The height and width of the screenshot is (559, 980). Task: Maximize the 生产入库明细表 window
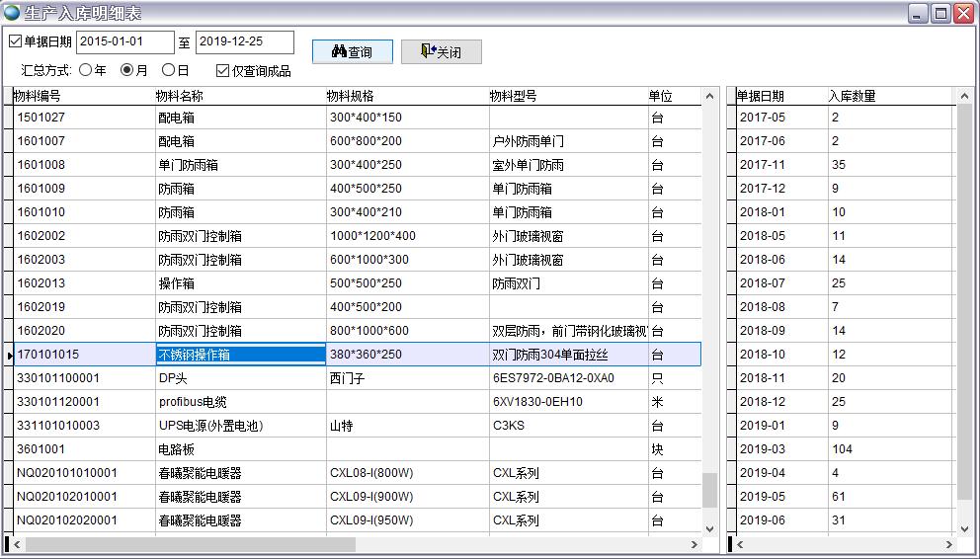click(940, 13)
